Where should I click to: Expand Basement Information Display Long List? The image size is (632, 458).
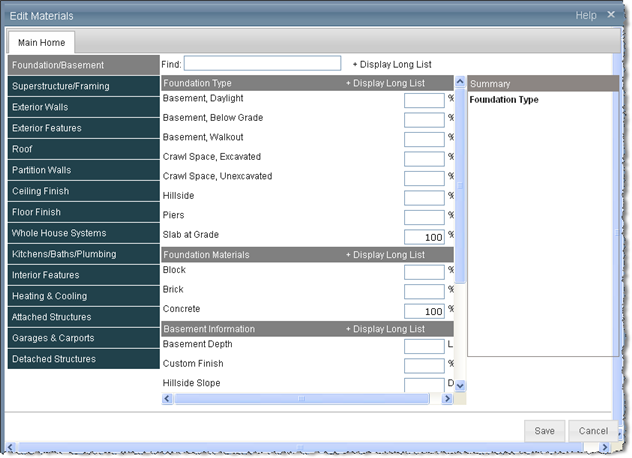tap(385, 329)
